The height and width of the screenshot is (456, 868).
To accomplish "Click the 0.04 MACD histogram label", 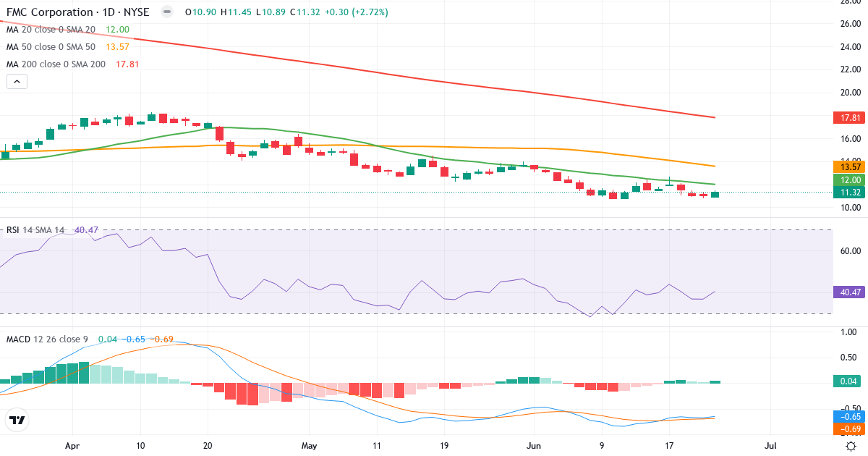I will [850, 381].
